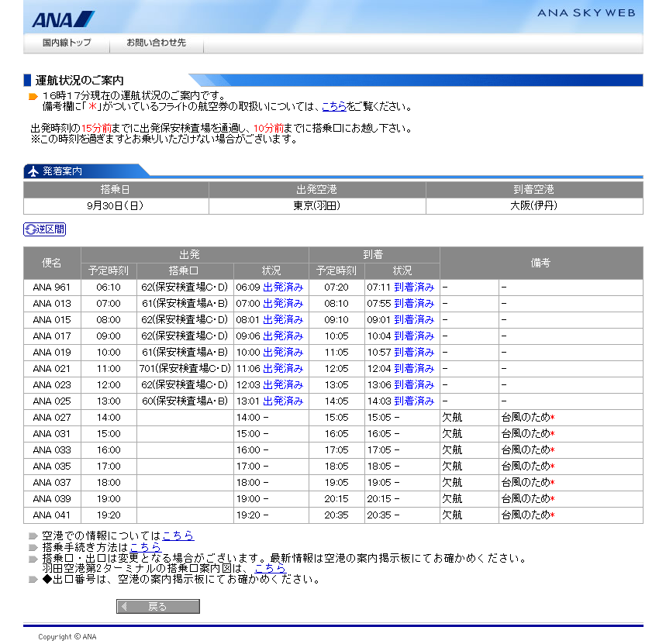This screenshot has width=666, height=644.
Task: Click the 701(保安検査場C･D) gate cell
Action: pyautogui.click(x=185, y=368)
